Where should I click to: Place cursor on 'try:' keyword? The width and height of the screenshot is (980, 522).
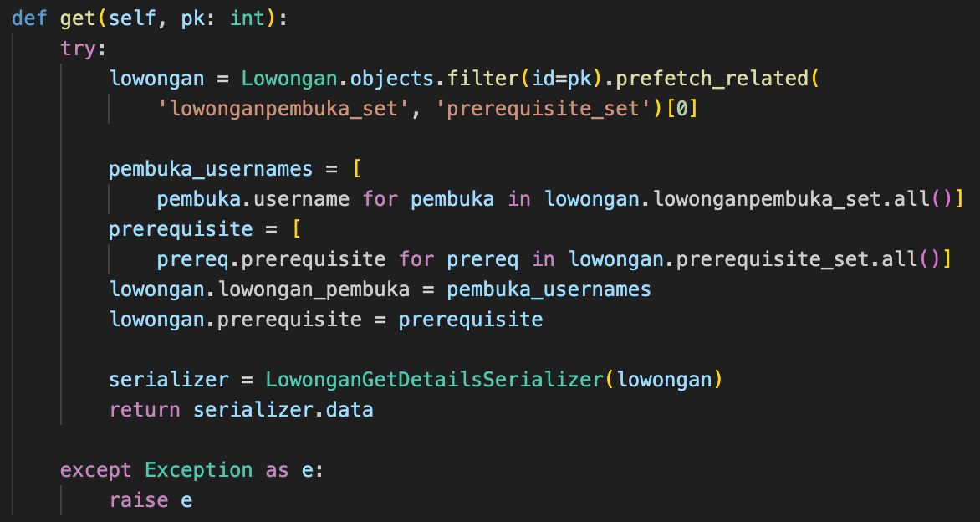point(79,49)
